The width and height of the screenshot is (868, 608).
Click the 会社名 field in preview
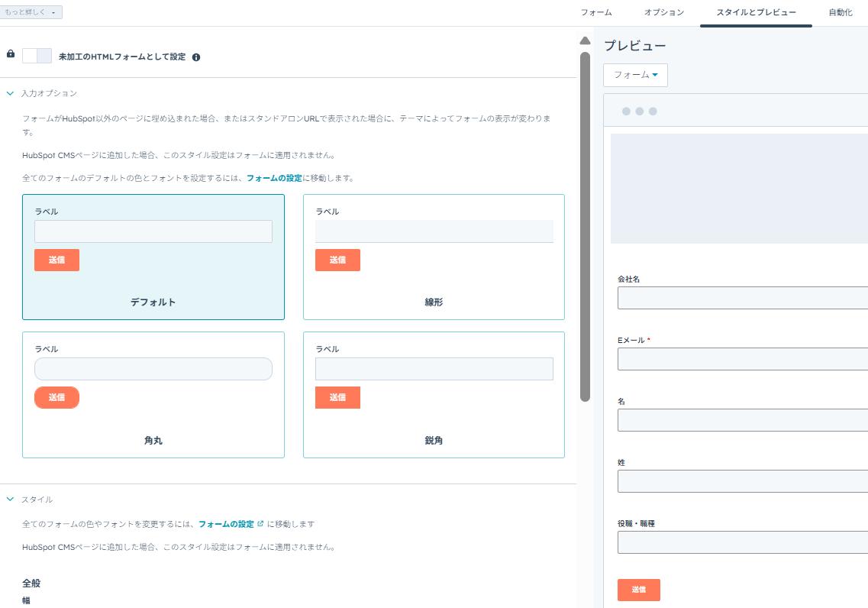pyautogui.click(x=742, y=298)
